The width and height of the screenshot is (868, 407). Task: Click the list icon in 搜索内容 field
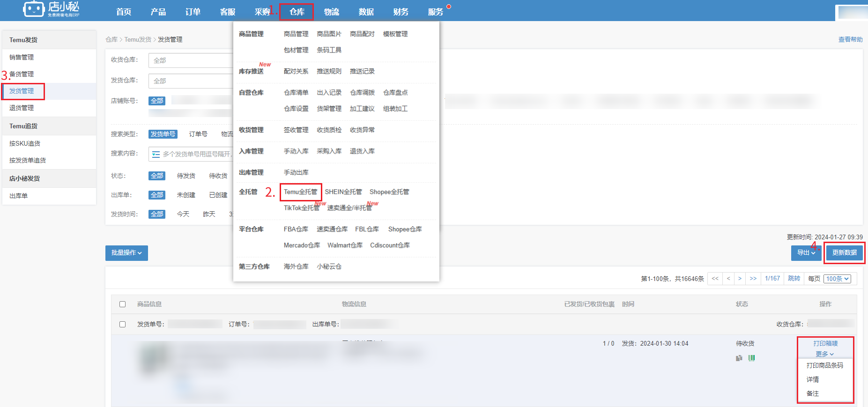[x=156, y=154]
